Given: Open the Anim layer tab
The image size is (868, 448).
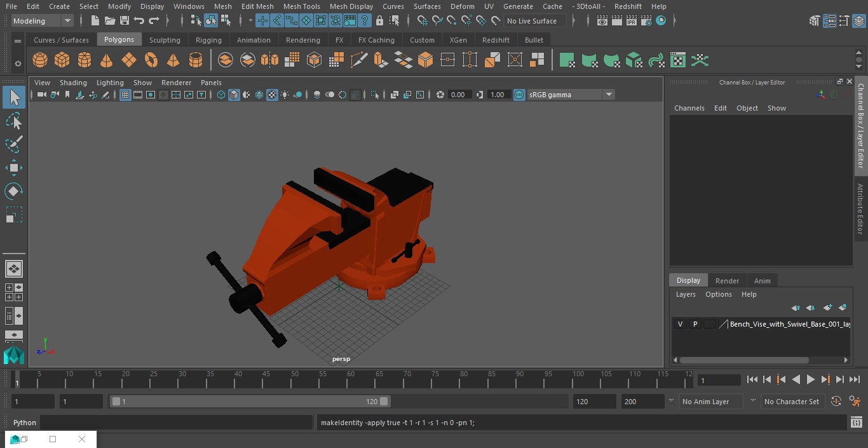Looking at the screenshot, I should tap(762, 281).
